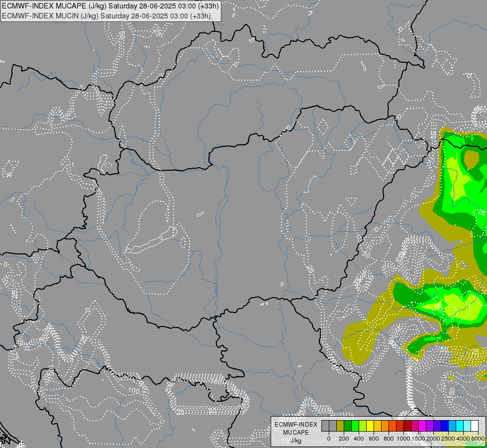This screenshot has height=448, width=487.
Task: Select the olive swatch in the MUCAPE legend
Action: click(340, 426)
